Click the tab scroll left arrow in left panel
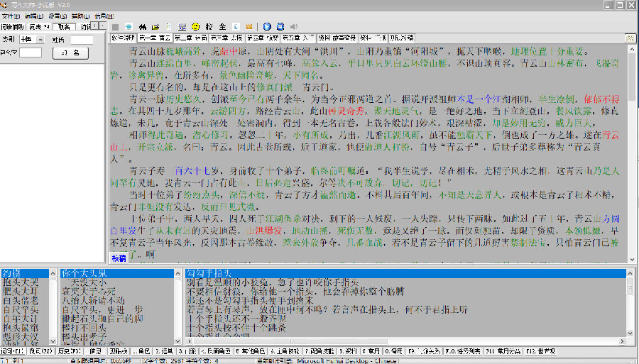Image resolution: width=639 pixels, height=364 pixels. click(94, 26)
